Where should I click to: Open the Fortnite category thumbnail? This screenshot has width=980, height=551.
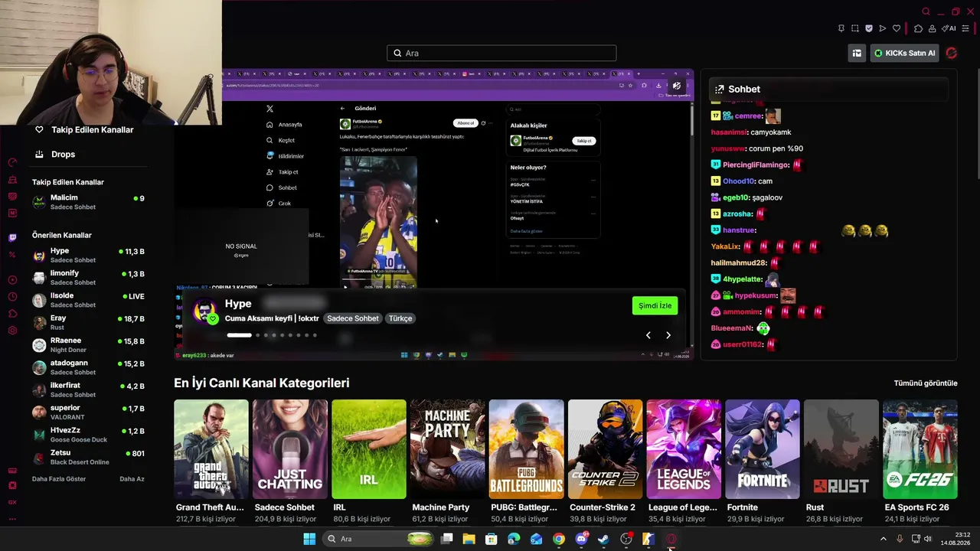(x=763, y=449)
